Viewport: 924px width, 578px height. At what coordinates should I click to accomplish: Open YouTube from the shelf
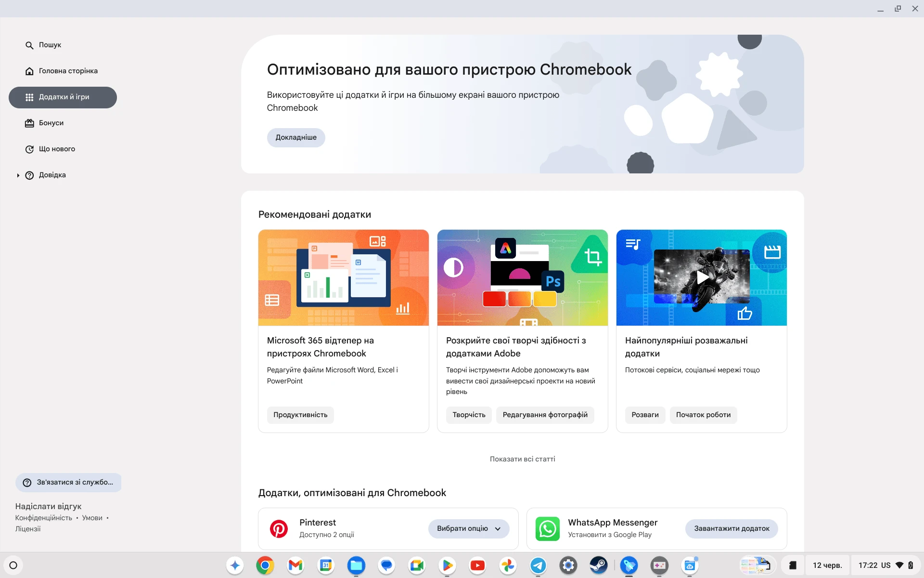point(477,565)
